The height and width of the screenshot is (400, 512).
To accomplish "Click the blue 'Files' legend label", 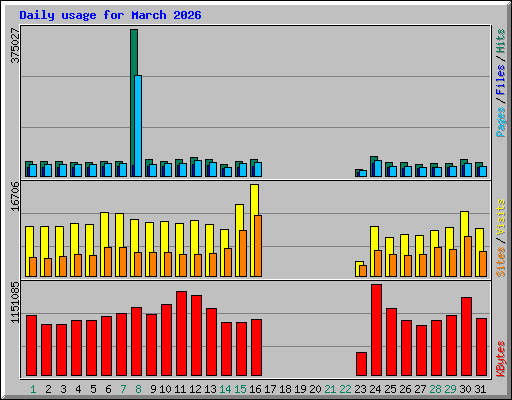I will coord(501,80).
